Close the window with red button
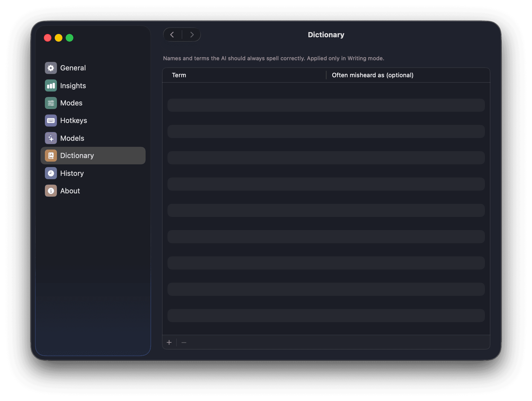The height and width of the screenshot is (401, 532). [x=48, y=38]
